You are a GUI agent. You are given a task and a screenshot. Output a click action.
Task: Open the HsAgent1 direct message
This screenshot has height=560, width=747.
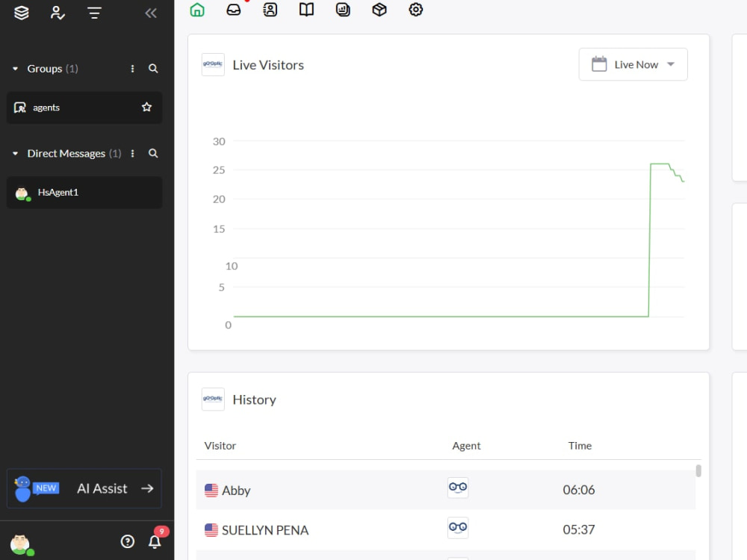(84, 193)
